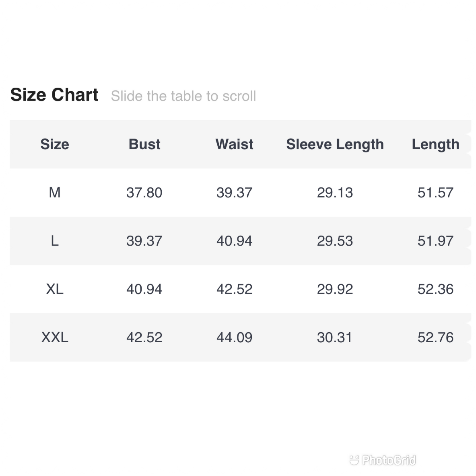Click the Slide the table to scroll hint
The height and width of the screenshot is (476, 476).
click(x=184, y=96)
